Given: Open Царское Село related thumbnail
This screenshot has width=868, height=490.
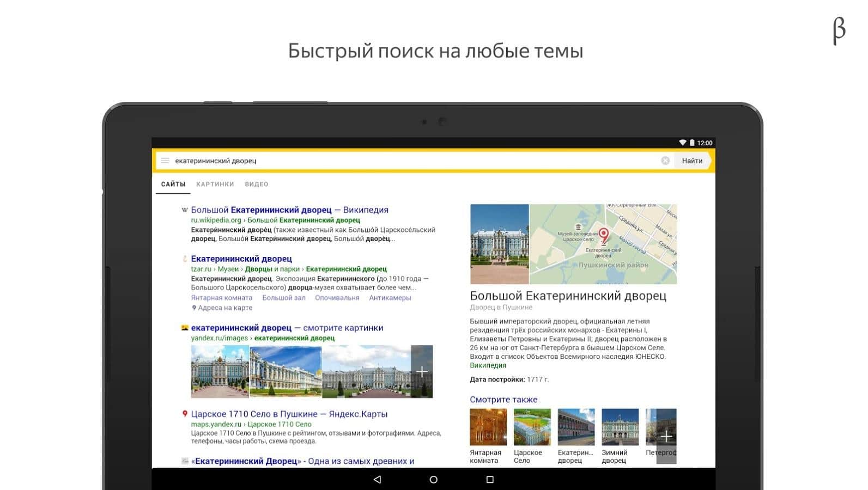Looking at the screenshot, I should click(x=532, y=427).
